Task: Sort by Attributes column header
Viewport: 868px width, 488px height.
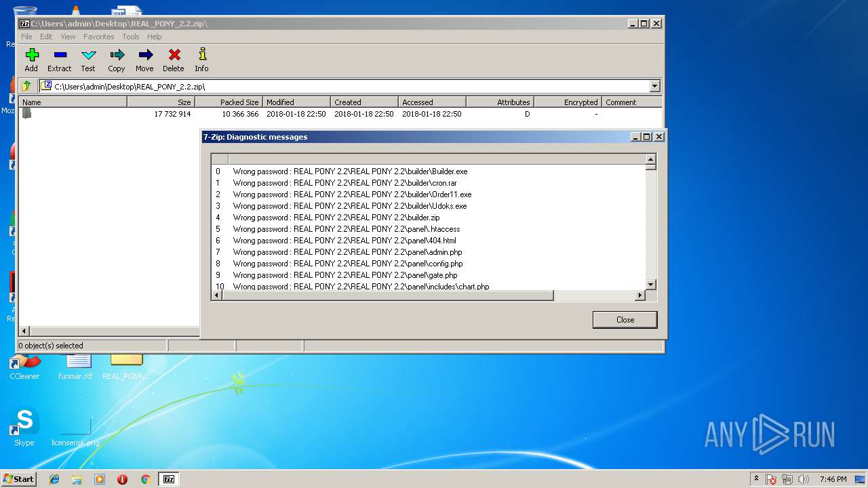Action: coord(500,102)
